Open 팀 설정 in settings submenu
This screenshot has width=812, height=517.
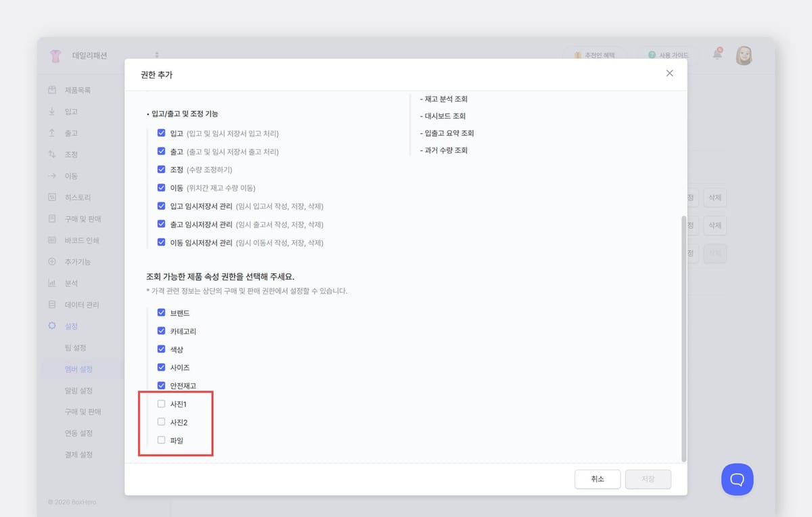tap(75, 348)
